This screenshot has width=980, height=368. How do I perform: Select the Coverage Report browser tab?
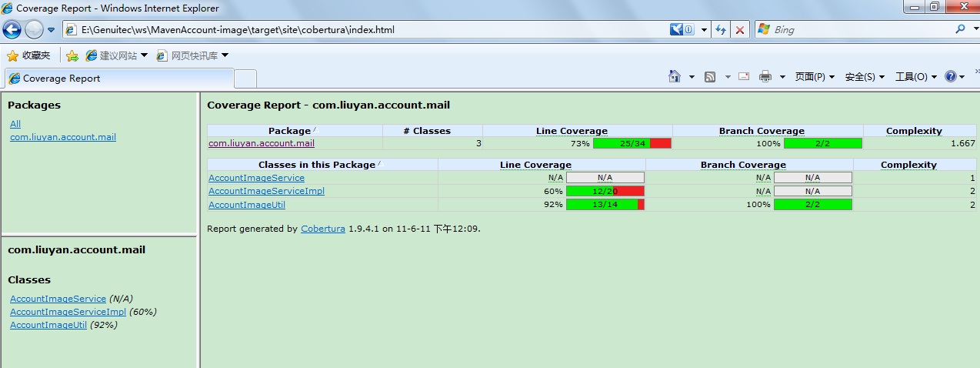coord(118,78)
